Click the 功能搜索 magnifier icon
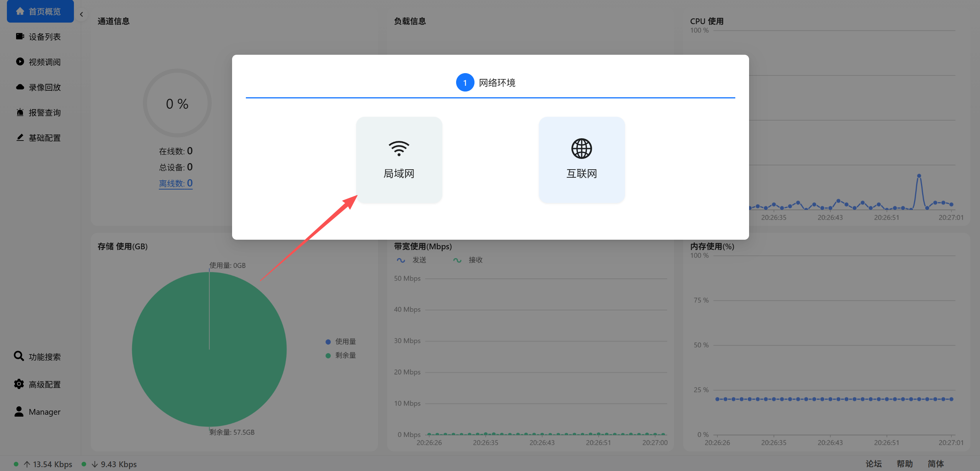This screenshot has width=980, height=471. [x=19, y=356]
